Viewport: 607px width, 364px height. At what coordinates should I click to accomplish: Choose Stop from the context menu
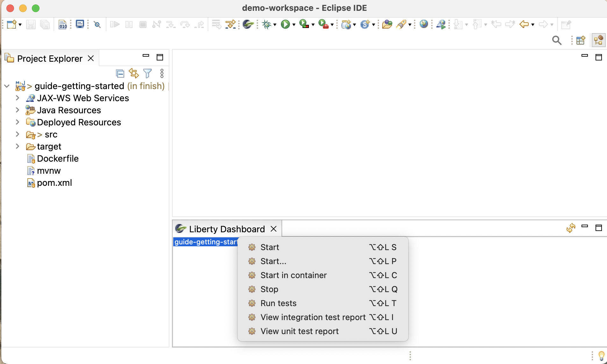tap(323, 289)
